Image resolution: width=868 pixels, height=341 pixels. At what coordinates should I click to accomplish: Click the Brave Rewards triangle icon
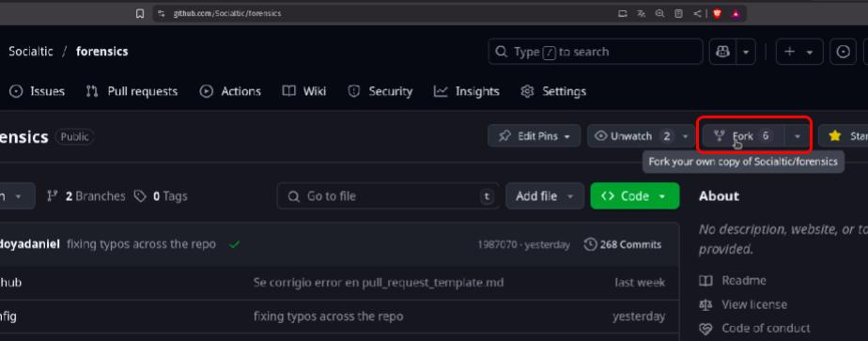click(x=736, y=14)
